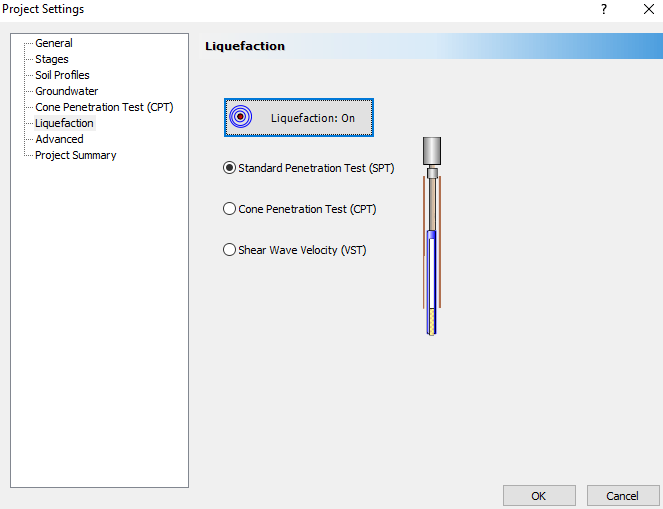The image size is (663, 509).
Task: Click Liquefaction in the settings tree
Action: point(64,124)
